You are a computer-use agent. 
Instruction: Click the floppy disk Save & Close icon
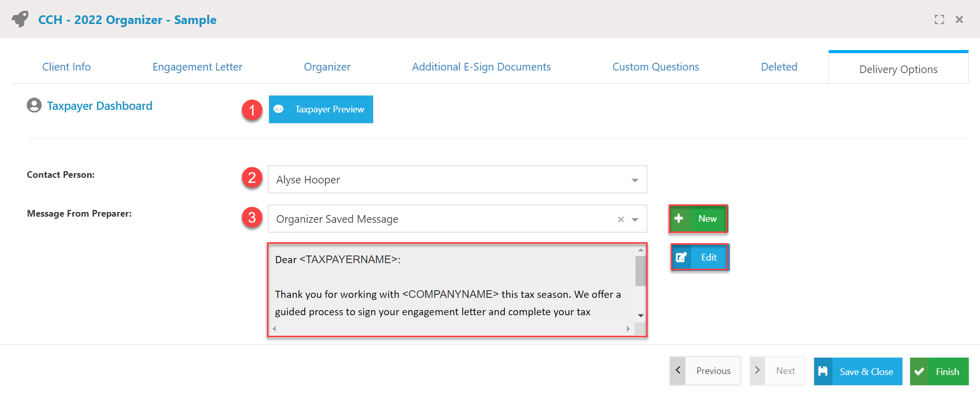pyautogui.click(x=823, y=371)
